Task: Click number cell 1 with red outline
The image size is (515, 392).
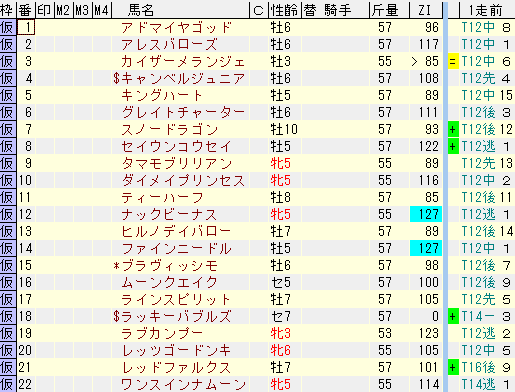Action: tap(26, 27)
